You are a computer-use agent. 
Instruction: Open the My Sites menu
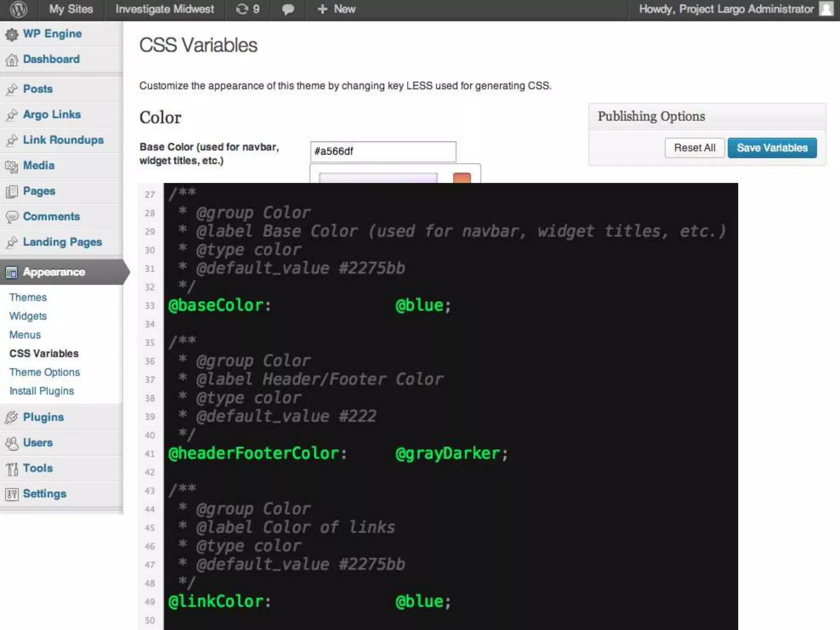(x=71, y=9)
